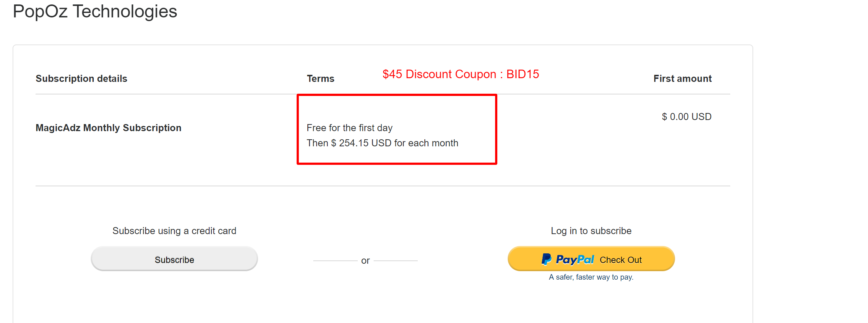Click the "Terms" column header

(320, 79)
